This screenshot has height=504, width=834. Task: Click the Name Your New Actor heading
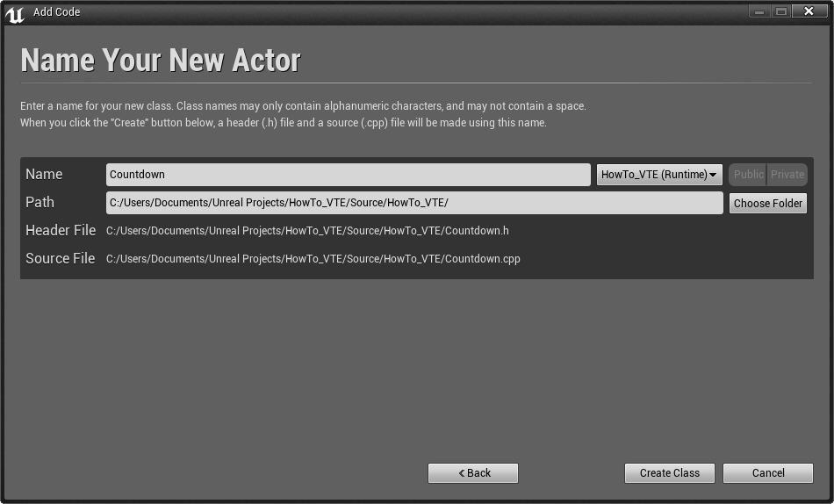161,60
